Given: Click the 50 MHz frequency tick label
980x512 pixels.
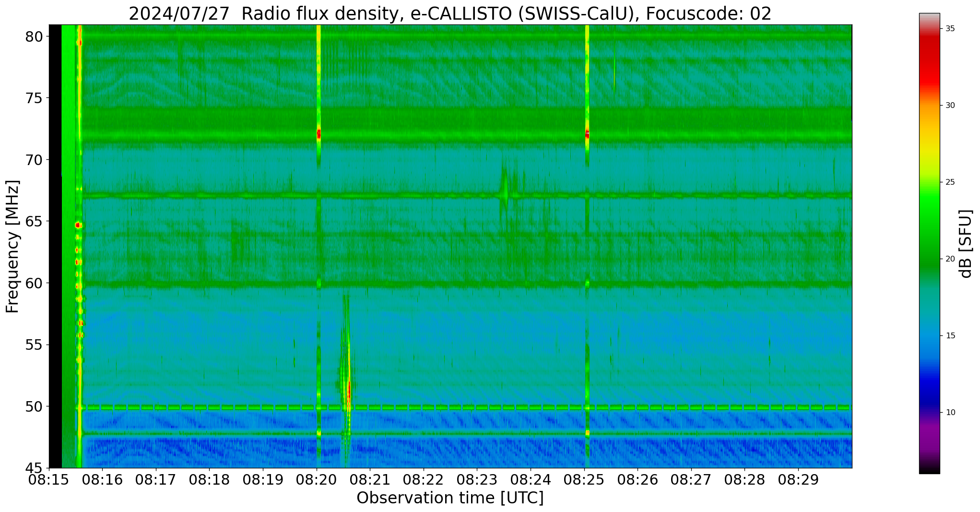Looking at the screenshot, I should tap(34, 406).
